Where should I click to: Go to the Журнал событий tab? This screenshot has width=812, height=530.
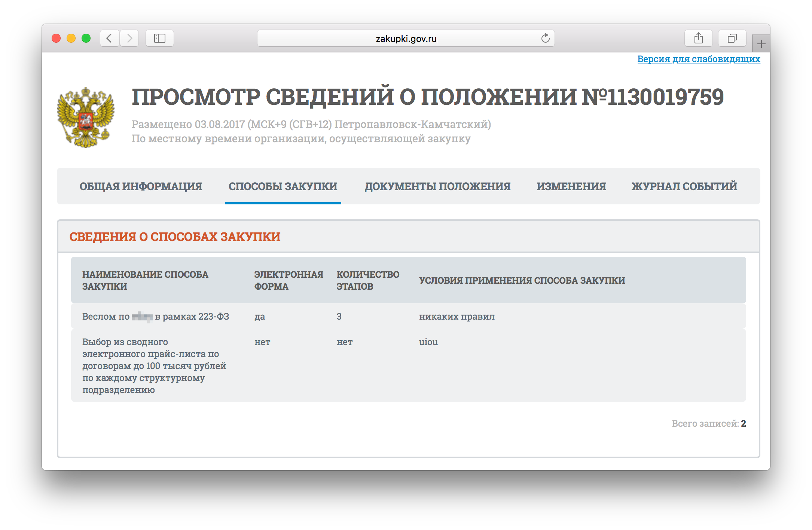[684, 186]
